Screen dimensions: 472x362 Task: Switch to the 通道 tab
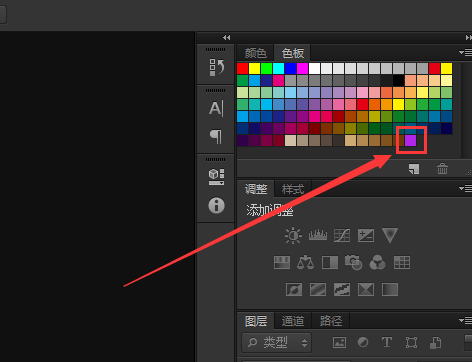point(293,321)
